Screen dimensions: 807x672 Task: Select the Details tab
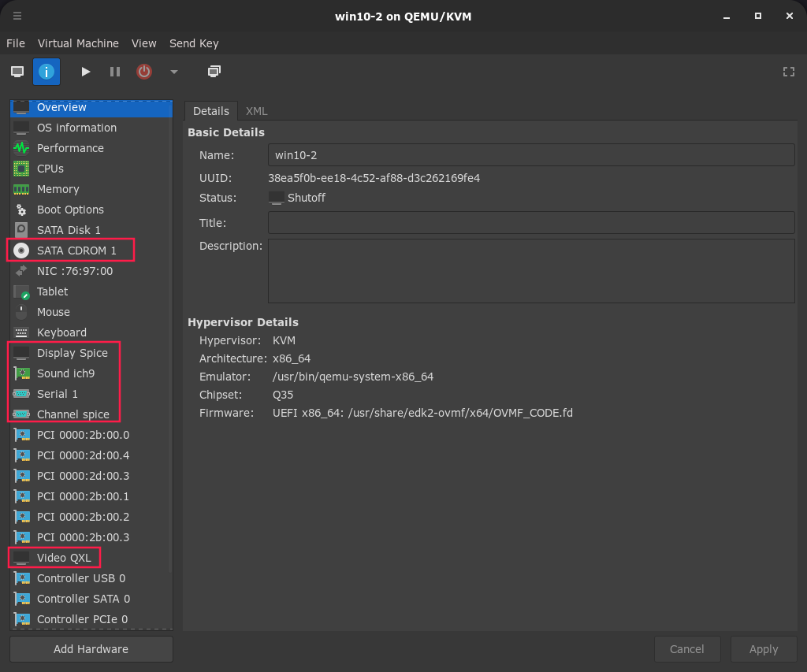pos(211,111)
